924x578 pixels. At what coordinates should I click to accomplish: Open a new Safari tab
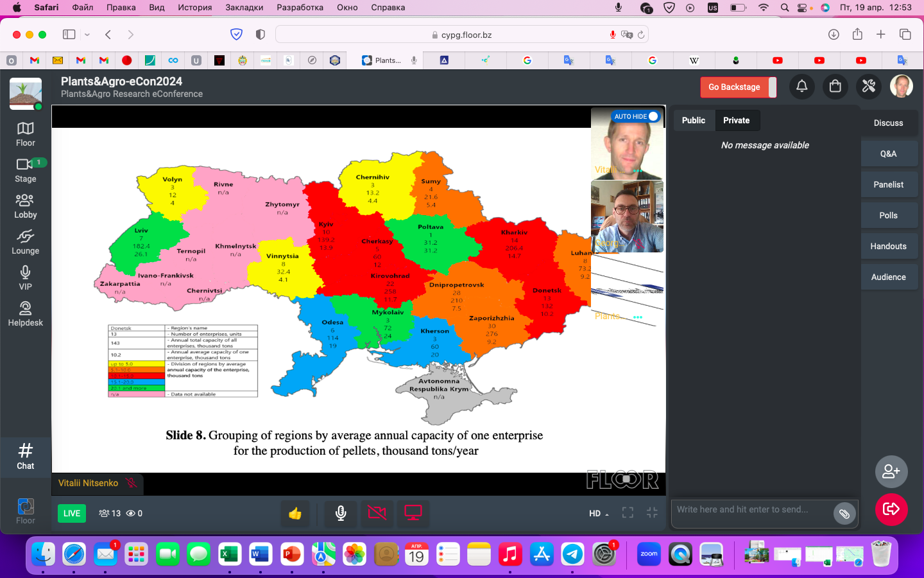click(x=881, y=35)
